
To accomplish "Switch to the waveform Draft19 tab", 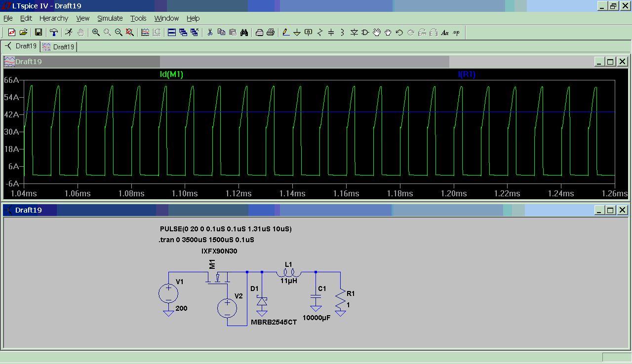I will (x=59, y=47).
